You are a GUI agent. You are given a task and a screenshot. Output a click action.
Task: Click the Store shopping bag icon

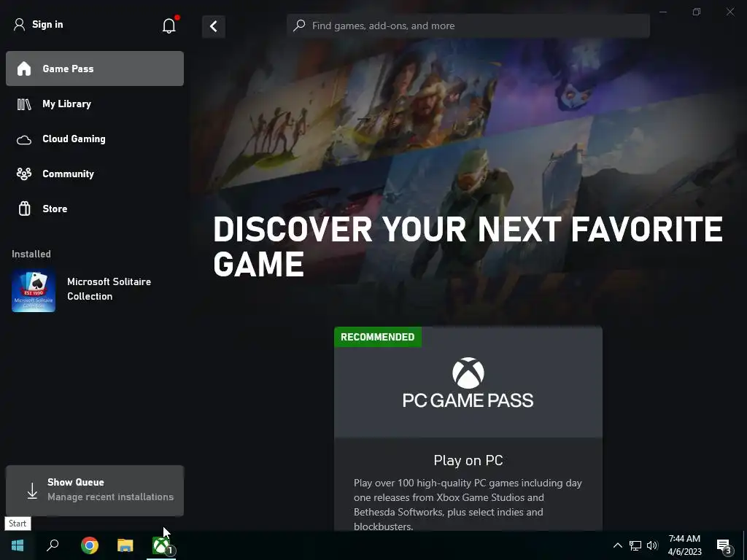tap(24, 209)
